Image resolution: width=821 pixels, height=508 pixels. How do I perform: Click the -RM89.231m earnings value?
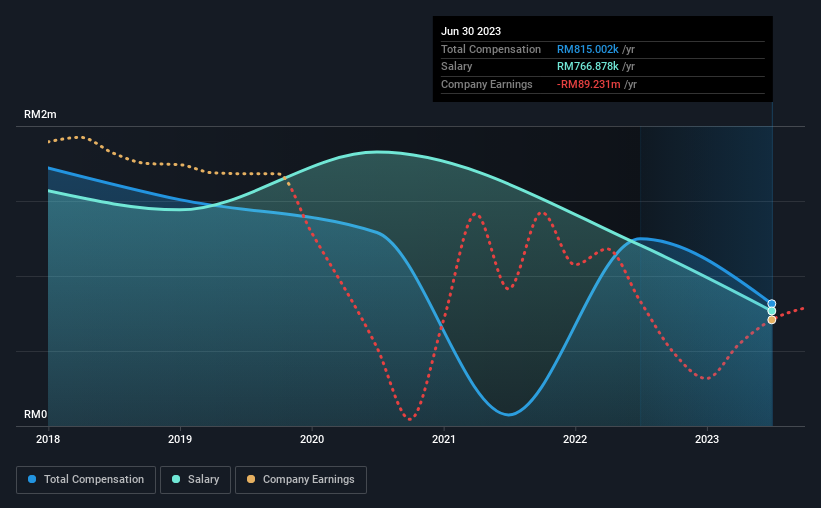(589, 84)
